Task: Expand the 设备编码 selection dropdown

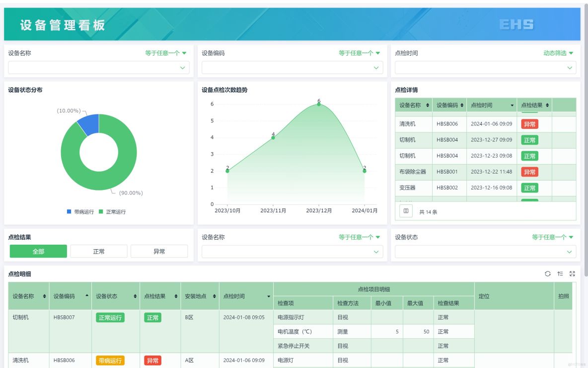Action: (292, 67)
